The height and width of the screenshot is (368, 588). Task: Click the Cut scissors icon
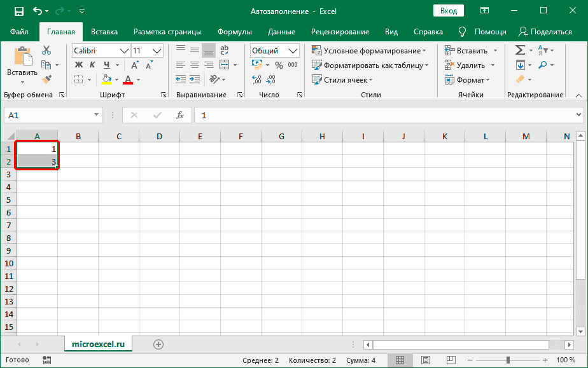[x=46, y=51]
